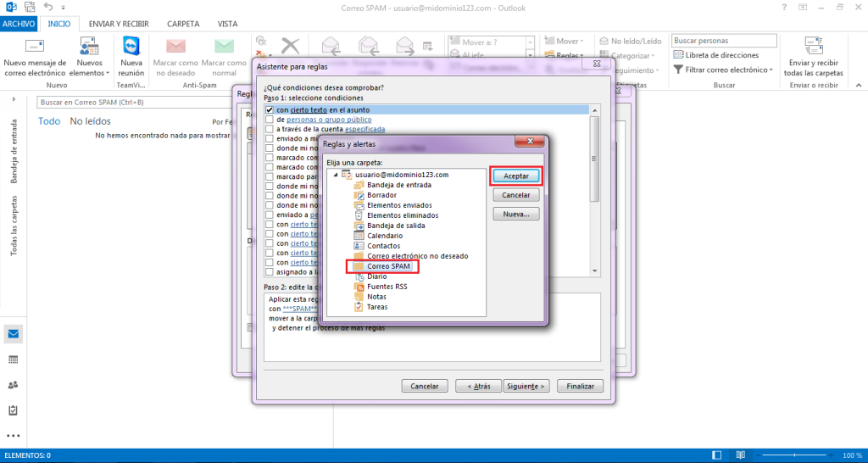Viewport: 868px width, 463px height.
Task: Click the Nueva... folder button
Action: 516,214
